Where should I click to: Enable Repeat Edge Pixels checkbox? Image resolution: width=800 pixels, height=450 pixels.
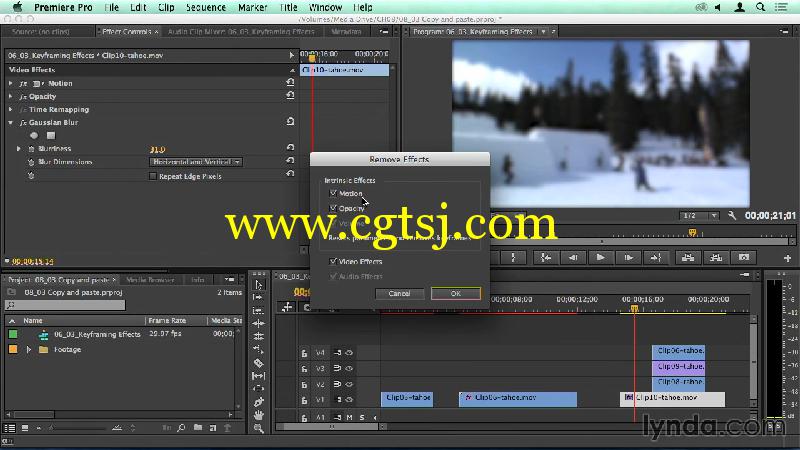click(153, 176)
